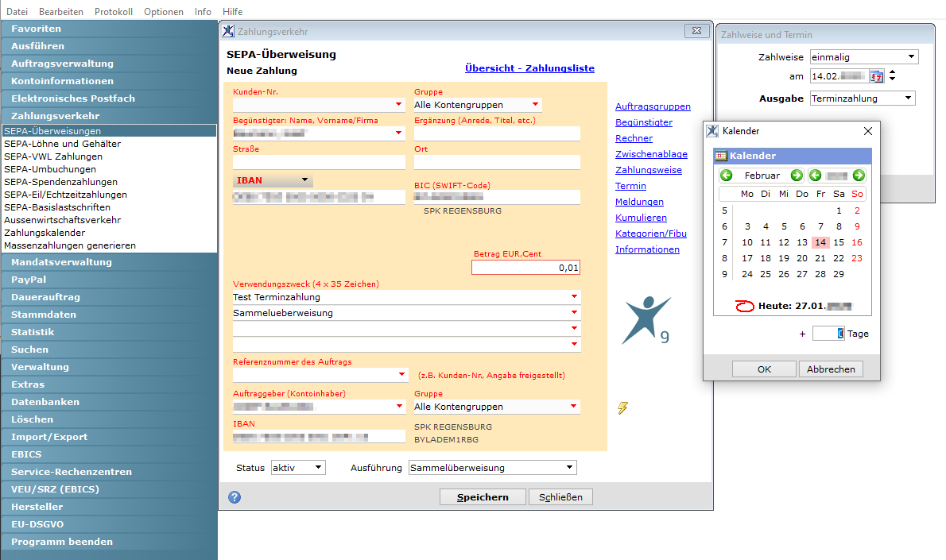Open the calendar picker icon beside the date
This screenshot has height=560, width=946.
click(x=877, y=76)
